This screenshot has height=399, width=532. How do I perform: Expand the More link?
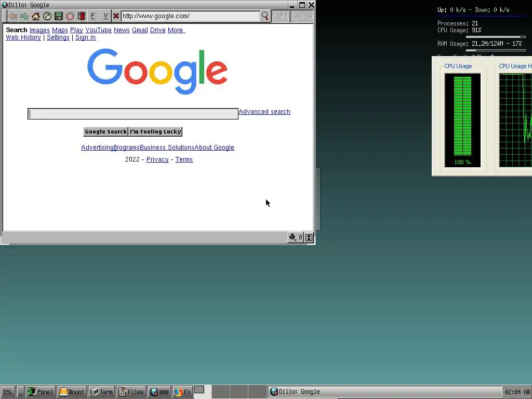176,30
